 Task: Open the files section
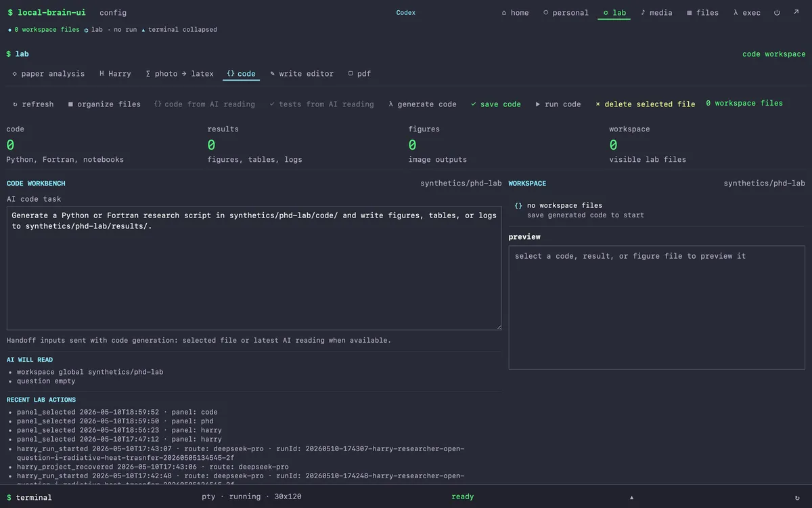[x=702, y=13]
